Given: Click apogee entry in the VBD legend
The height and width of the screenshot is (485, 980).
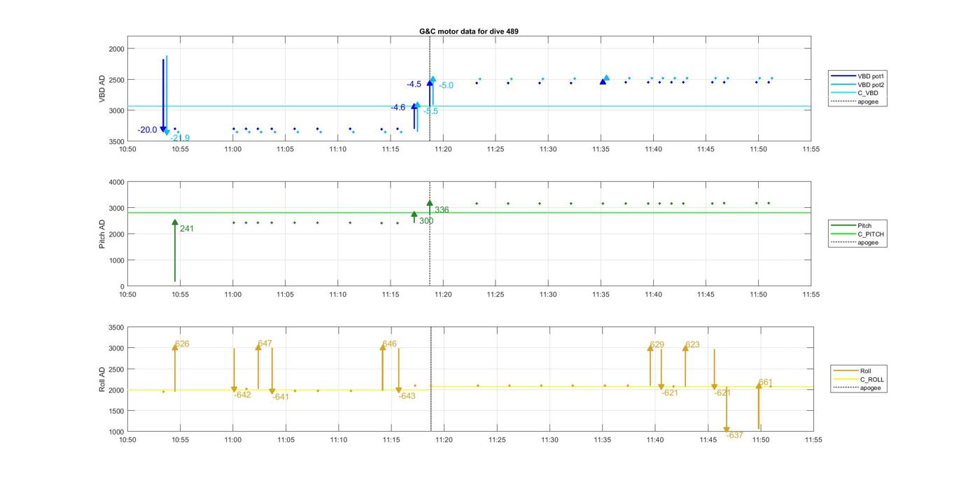Looking at the screenshot, I should tap(854, 101).
